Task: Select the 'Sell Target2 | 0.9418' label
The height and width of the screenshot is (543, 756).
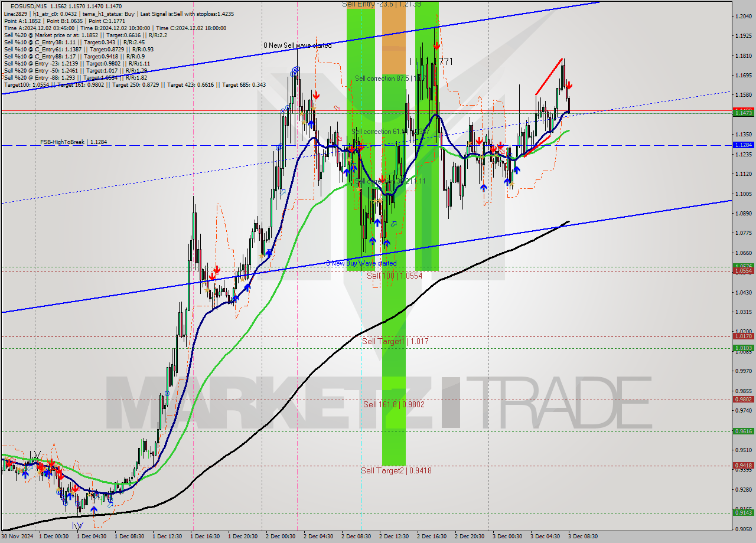Action: [x=396, y=470]
